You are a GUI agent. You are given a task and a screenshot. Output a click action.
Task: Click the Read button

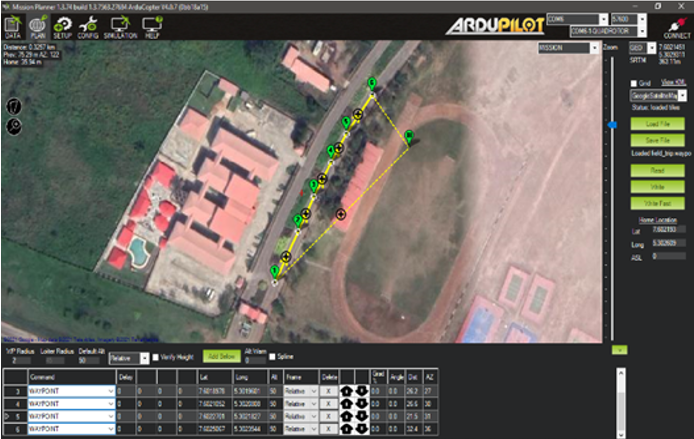[657, 170]
